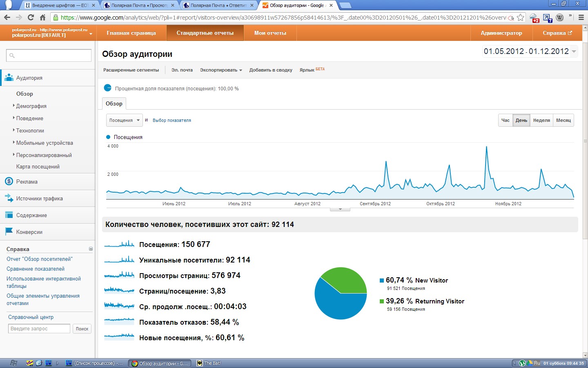588x368 pixels.
Task: Open the Посещения metric dropdown
Action: click(124, 120)
